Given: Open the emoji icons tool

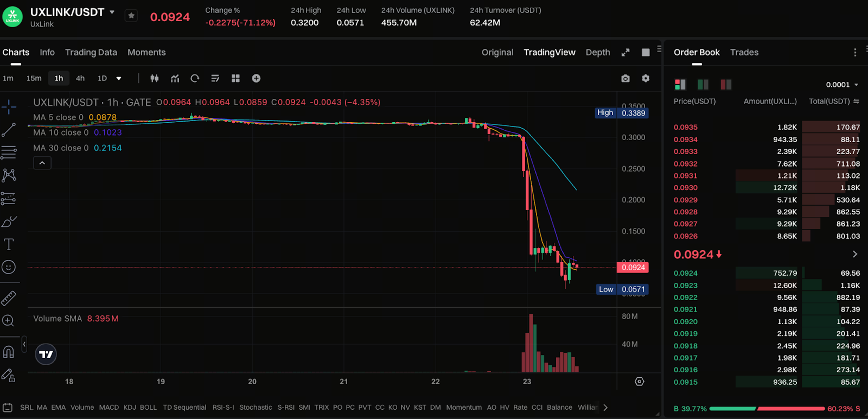Looking at the screenshot, I should click(9, 267).
